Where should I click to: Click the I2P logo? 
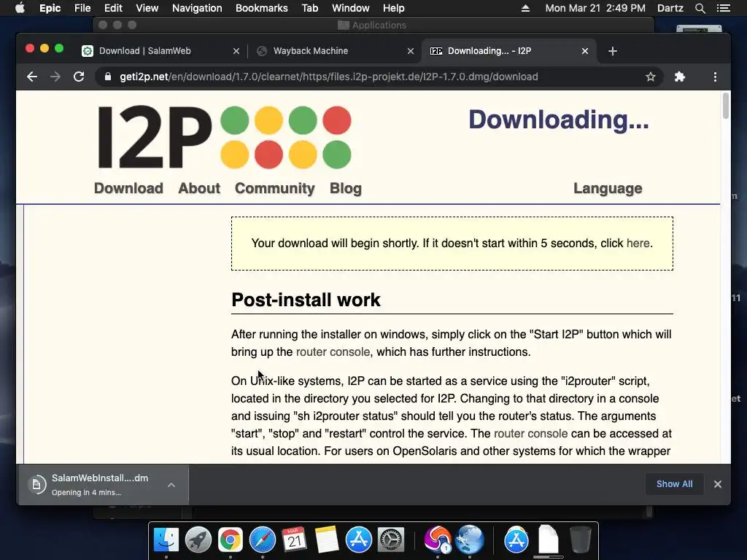tap(225, 137)
